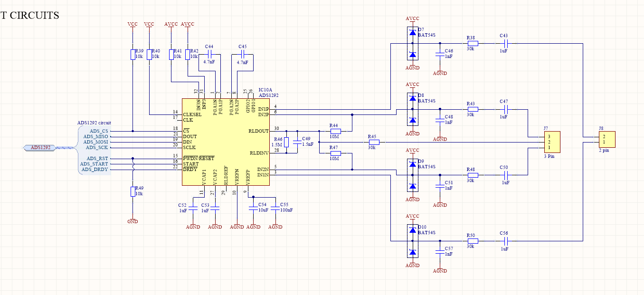Select resistor R43 30k symbol
This screenshot has height=295, width=644.
(x=473, y=109)
